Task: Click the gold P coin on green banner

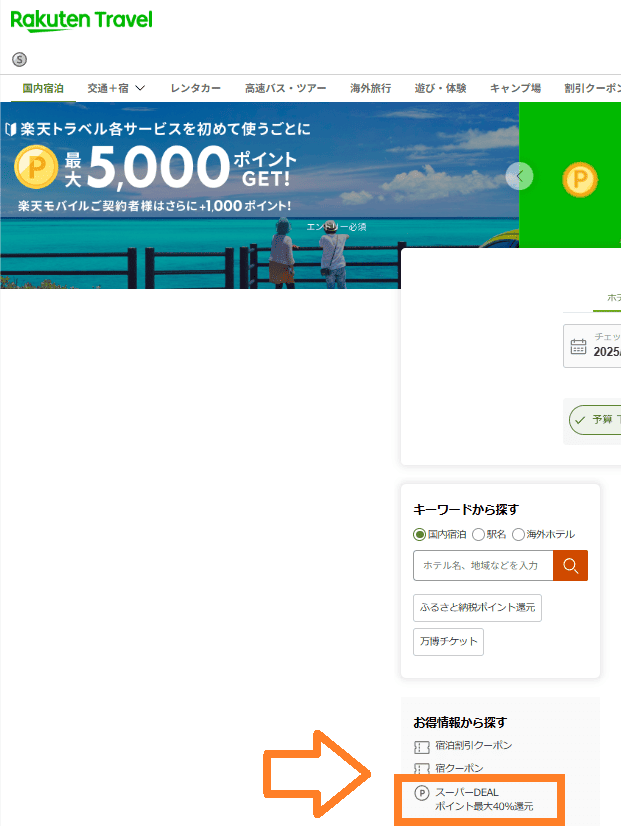Action: click(x=580, y=180)
